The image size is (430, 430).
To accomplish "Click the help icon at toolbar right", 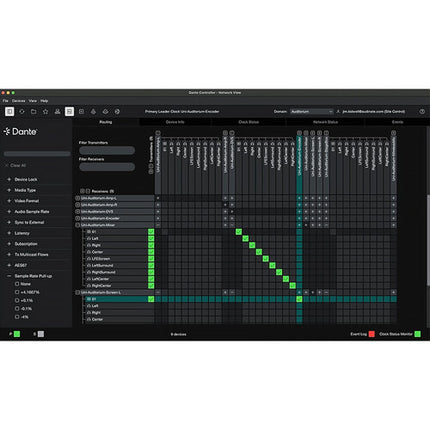I will tap(422, 112).
